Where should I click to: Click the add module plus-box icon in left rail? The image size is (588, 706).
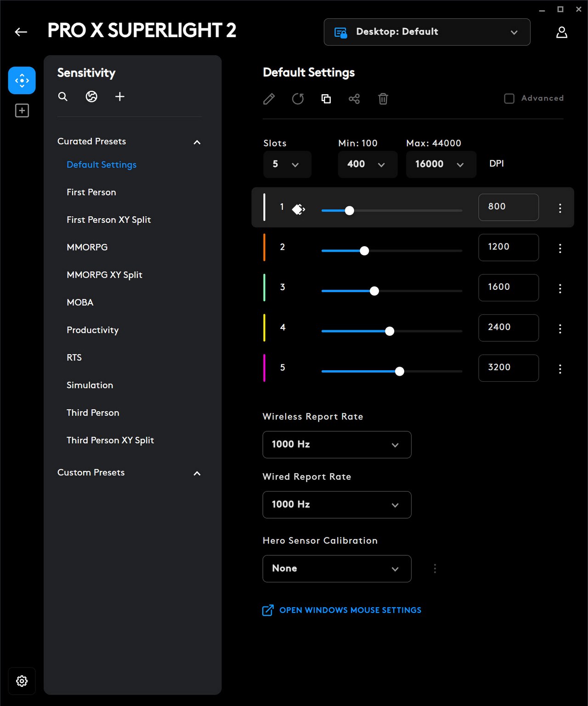[22, 111]
